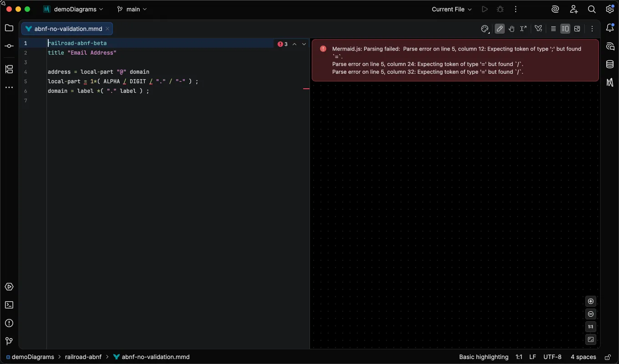
Task: Open the Git tool window
Action: coord(9,341)
